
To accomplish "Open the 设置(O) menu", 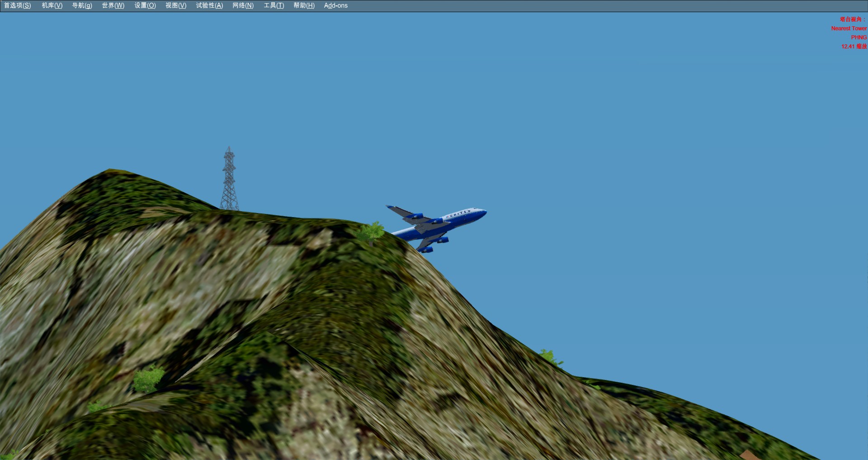I will [145, 5].
